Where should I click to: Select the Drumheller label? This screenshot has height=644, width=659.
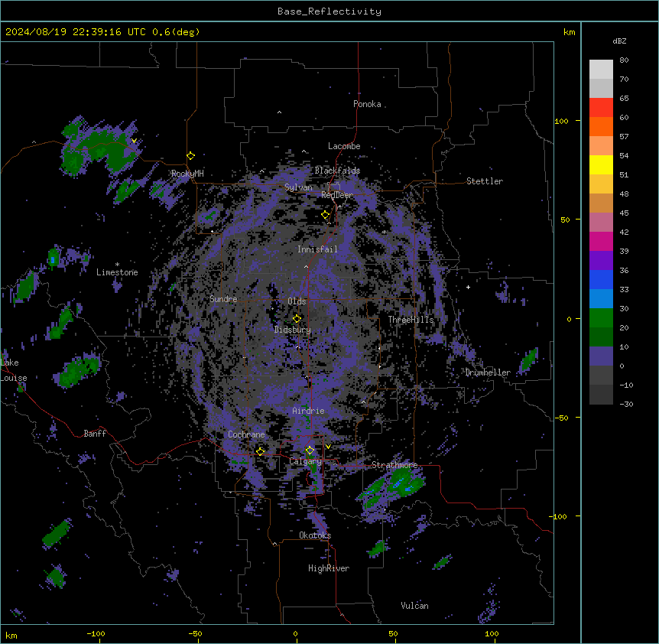tap(488, 372)
